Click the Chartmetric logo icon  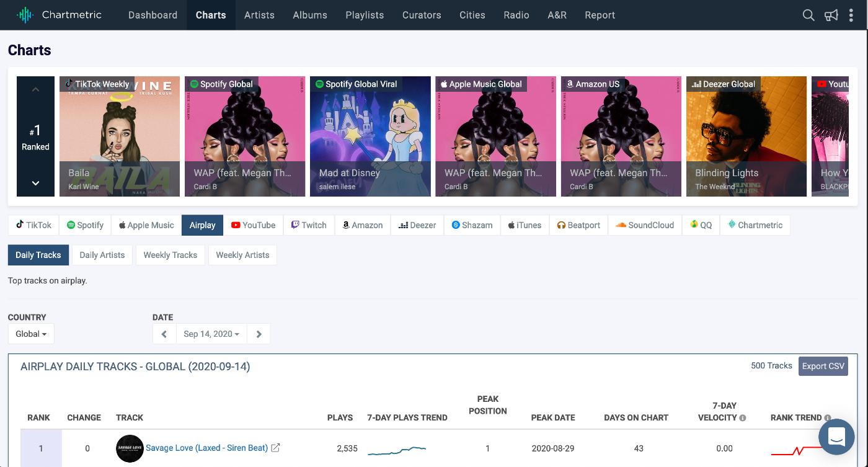point(25,15)
